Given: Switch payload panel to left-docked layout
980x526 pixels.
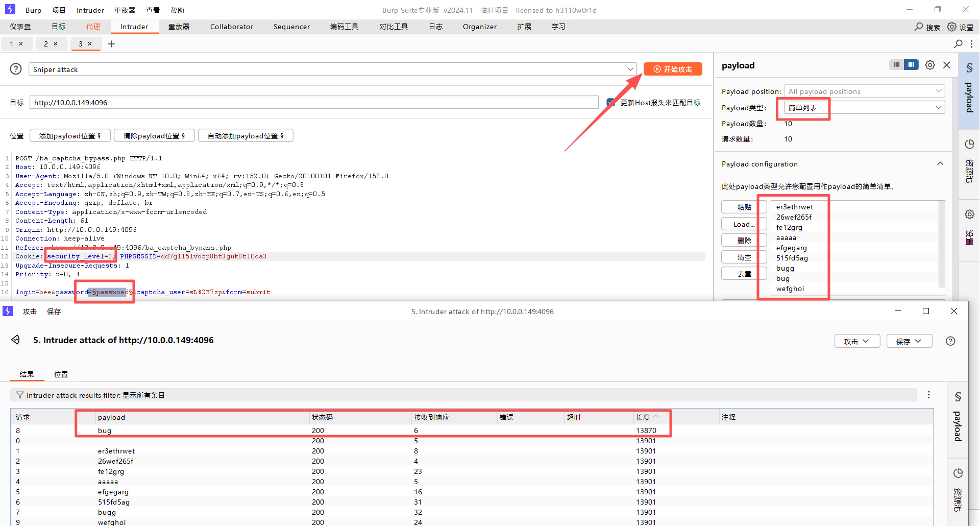Looking at the screenshot, I should click(x=896, y=65).
